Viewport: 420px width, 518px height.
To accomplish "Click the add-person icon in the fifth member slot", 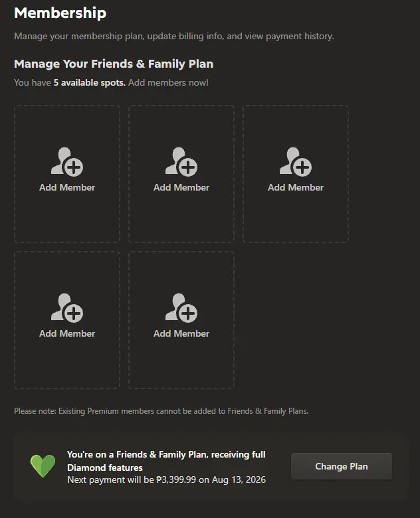I will click(181, 307).
